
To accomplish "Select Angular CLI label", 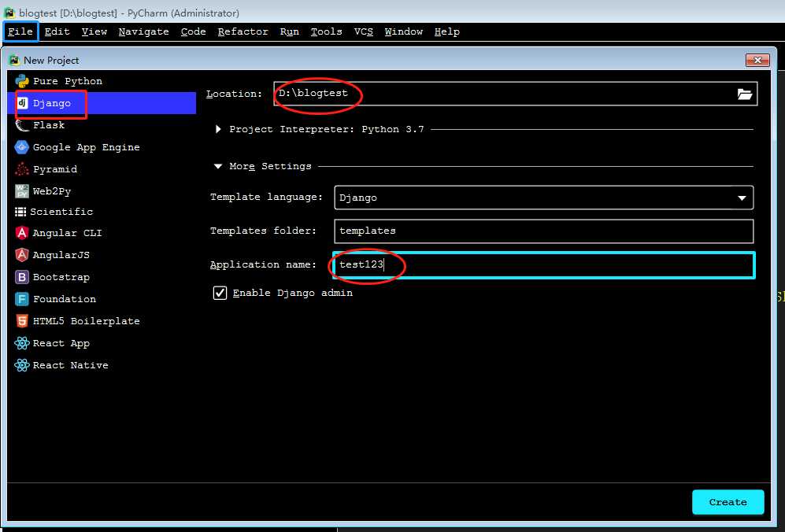I will pyautogui.click(x=67, y=233).
